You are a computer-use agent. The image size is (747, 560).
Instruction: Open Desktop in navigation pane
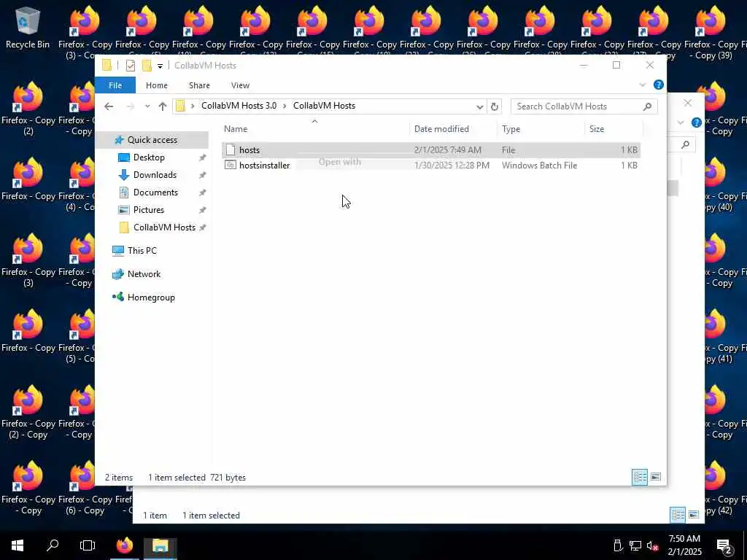[149, 157]
